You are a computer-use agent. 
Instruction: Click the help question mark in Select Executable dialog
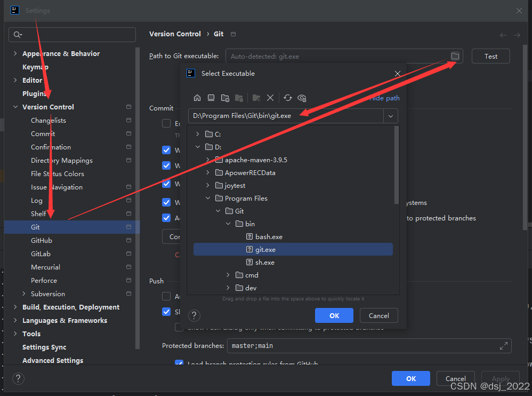[x=194, y=315]
